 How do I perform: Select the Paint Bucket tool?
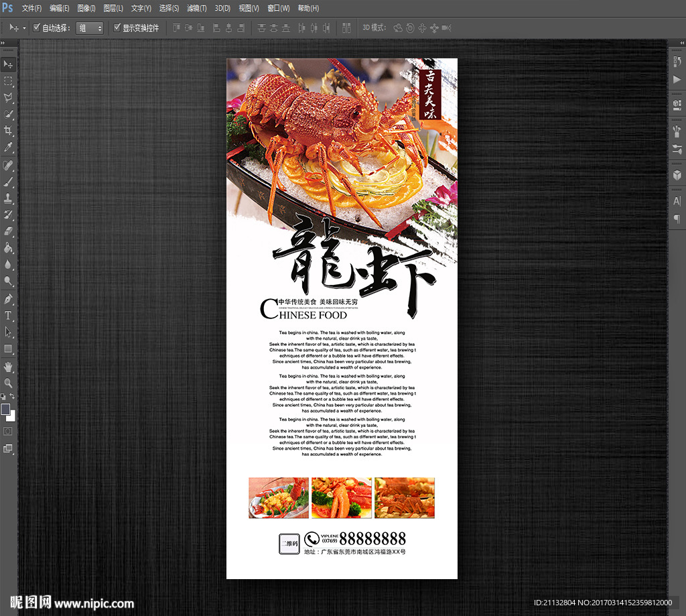click(8, 248)
